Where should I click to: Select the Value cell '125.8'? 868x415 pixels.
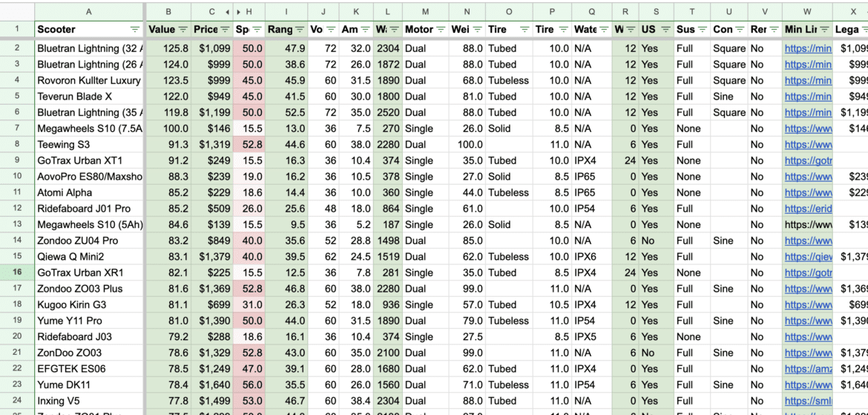pyautogui.click(x=168, y=48)
